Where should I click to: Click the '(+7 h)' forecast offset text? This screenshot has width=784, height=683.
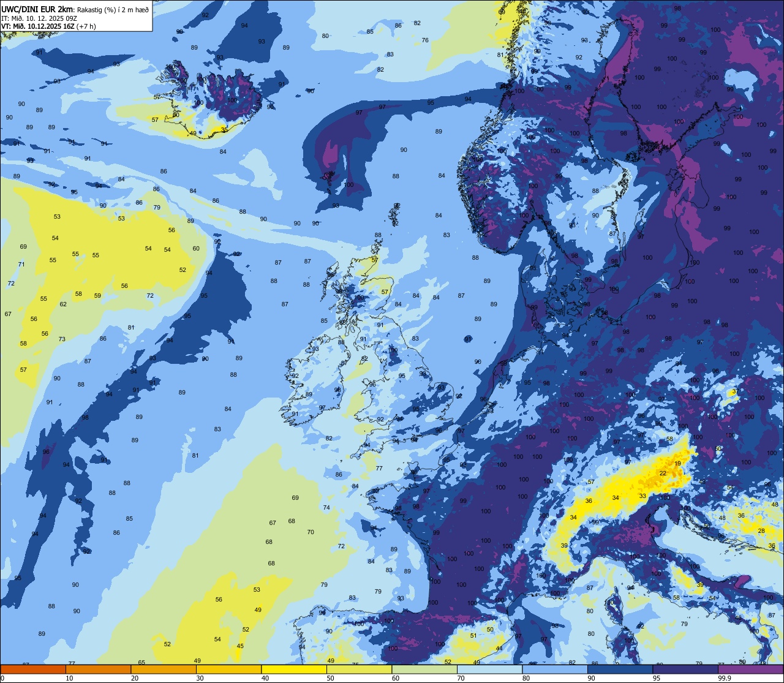(x=86, y=26)
